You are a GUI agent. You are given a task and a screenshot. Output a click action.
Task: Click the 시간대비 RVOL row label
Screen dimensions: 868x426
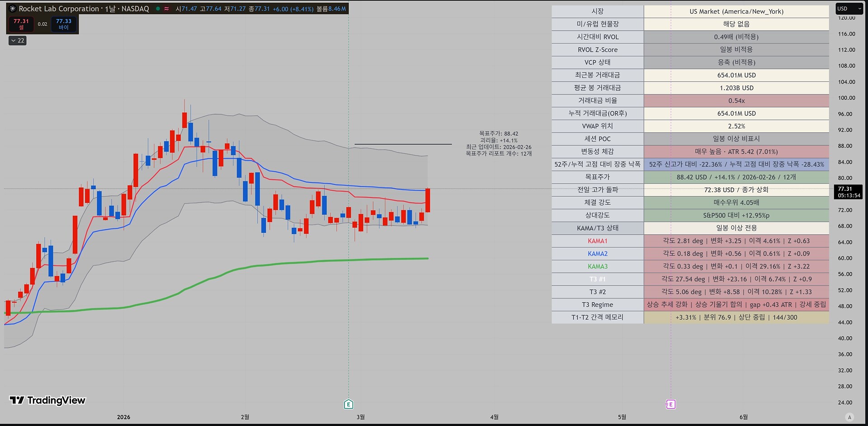click(x=598, y=37)
